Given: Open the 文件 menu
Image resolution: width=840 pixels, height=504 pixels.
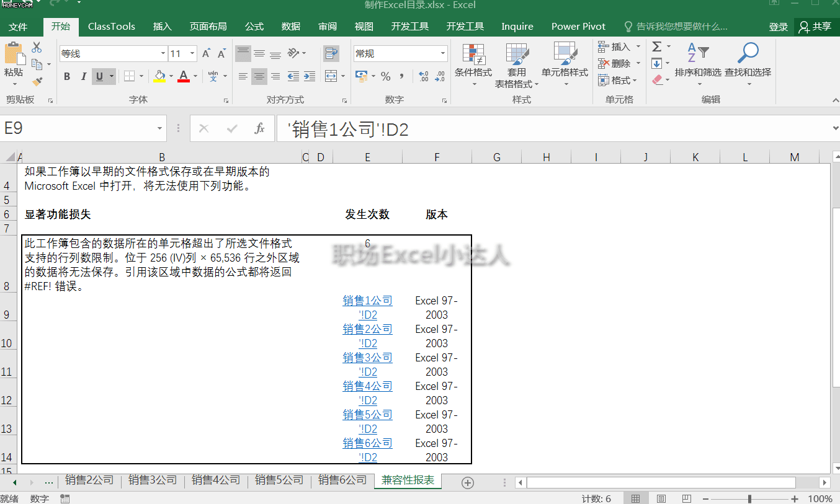Looking at the screenshot, I should click(x=18, y=27).
